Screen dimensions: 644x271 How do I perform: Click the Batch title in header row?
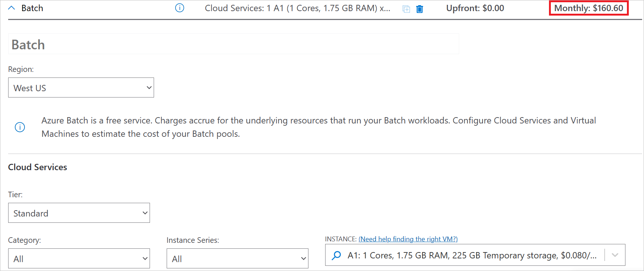(32, 8)
